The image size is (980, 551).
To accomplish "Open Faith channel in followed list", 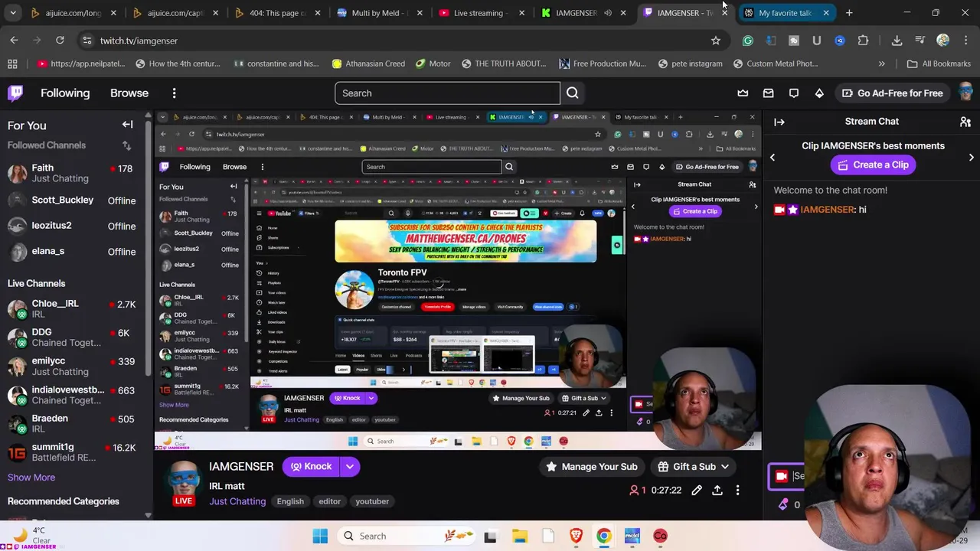I will tap(73, 174).
